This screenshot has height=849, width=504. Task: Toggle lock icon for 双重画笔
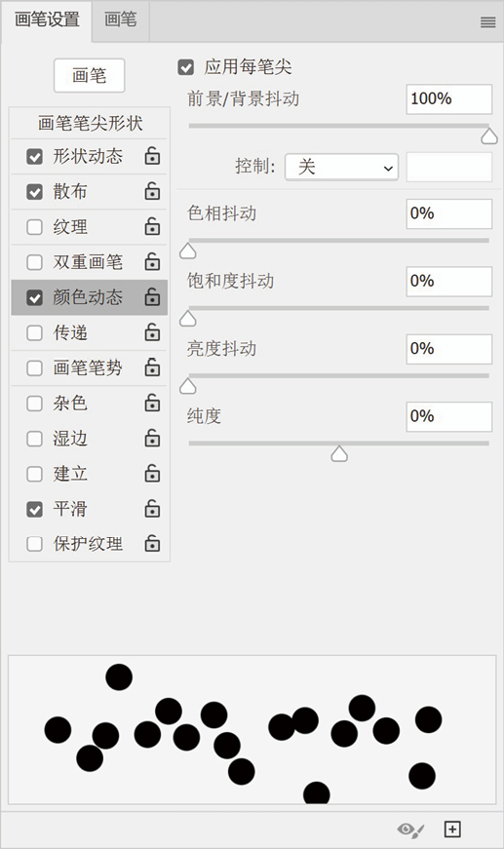(x=152, y=261)
